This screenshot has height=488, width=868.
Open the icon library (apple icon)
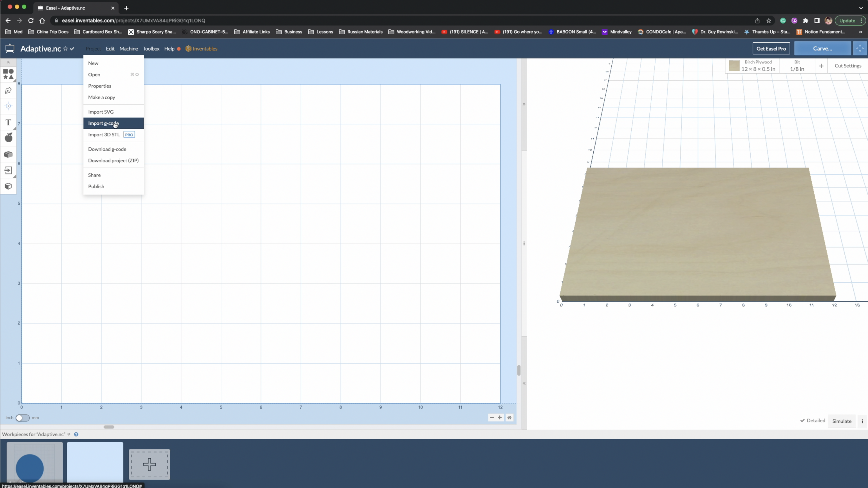(x=8, y=138)
